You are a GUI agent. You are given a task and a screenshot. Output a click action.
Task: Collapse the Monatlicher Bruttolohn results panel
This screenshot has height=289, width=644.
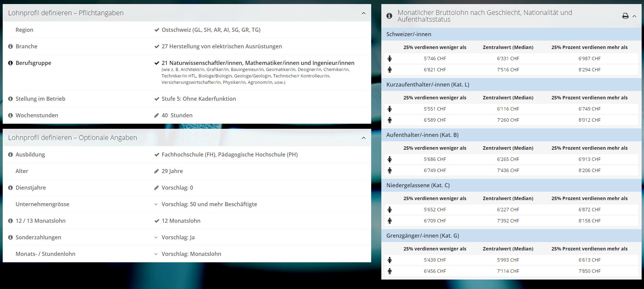point(634,16)
